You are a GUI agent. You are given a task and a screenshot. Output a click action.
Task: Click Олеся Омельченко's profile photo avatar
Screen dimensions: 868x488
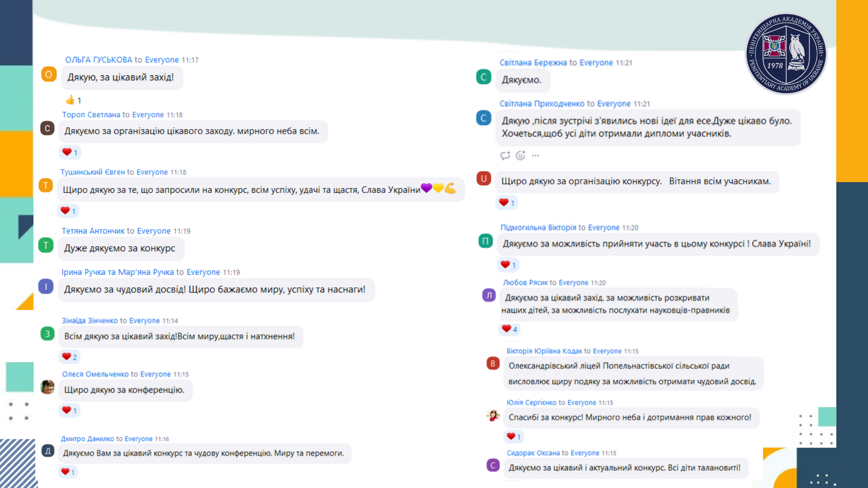click(47, 387)
